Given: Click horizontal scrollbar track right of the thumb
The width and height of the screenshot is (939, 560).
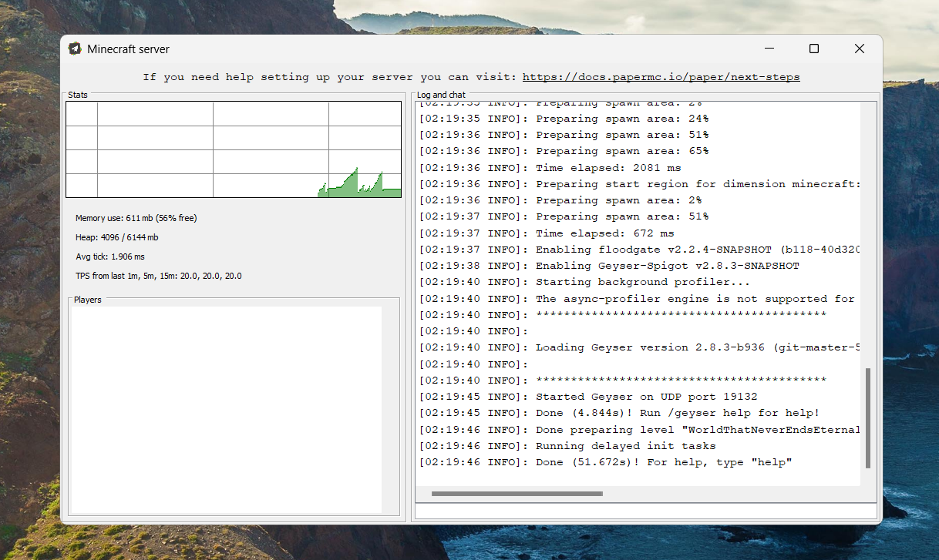Looking at the screenshot, I should click(732, 494).
